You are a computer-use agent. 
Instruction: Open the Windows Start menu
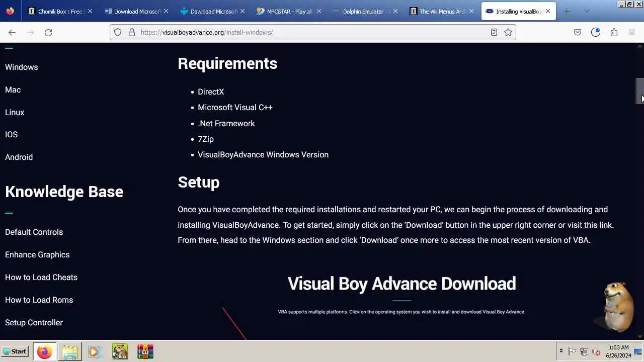15,351
